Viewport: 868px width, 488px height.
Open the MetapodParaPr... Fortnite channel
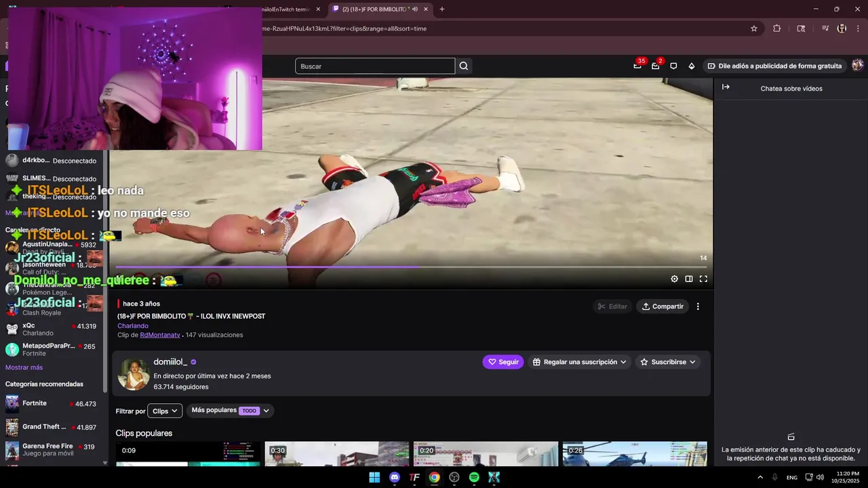click(x=52, y=350)
